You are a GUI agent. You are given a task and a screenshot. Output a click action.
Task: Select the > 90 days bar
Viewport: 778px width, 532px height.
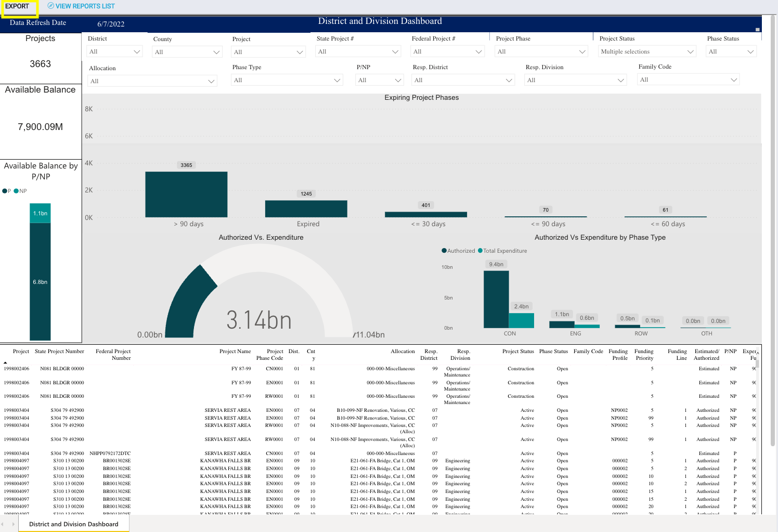186,194
